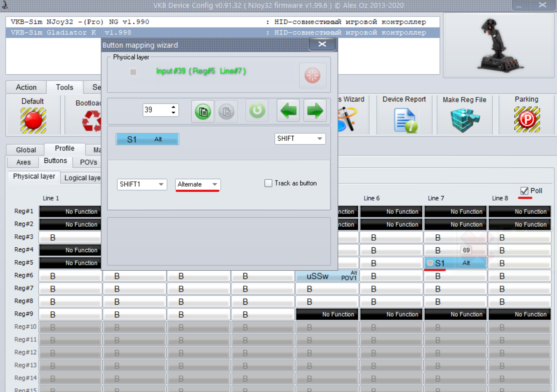Click the No Function cell at Reg#2 Line 7
The height and width of the screenshot is (392, 557).
tap(455, 225)
